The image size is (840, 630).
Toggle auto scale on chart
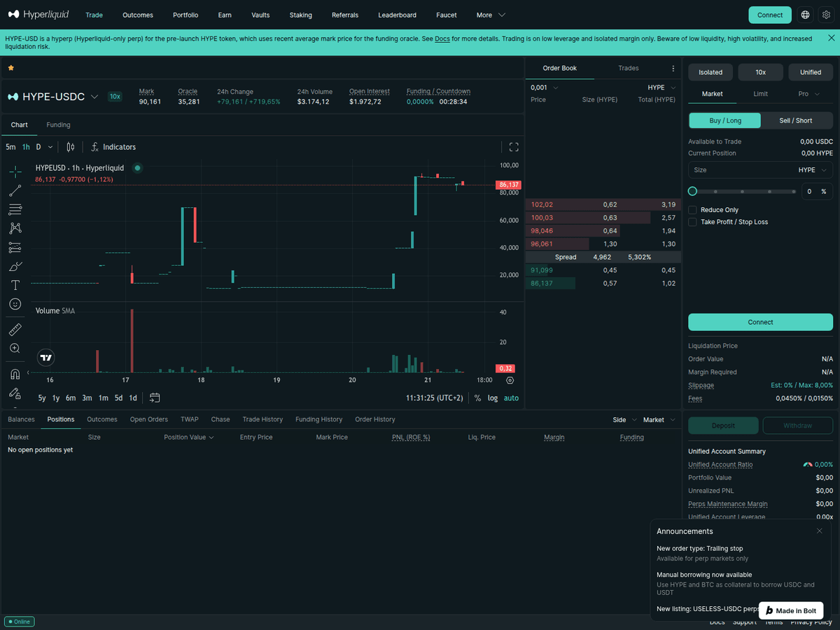point(512,398)
